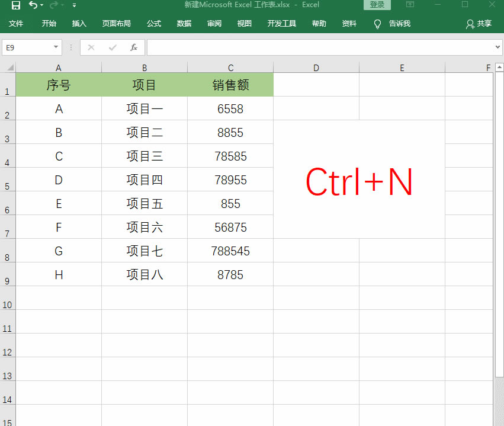504x426 pixels.
Task: Click the Undo arrow icon
Action: [33, 5]
